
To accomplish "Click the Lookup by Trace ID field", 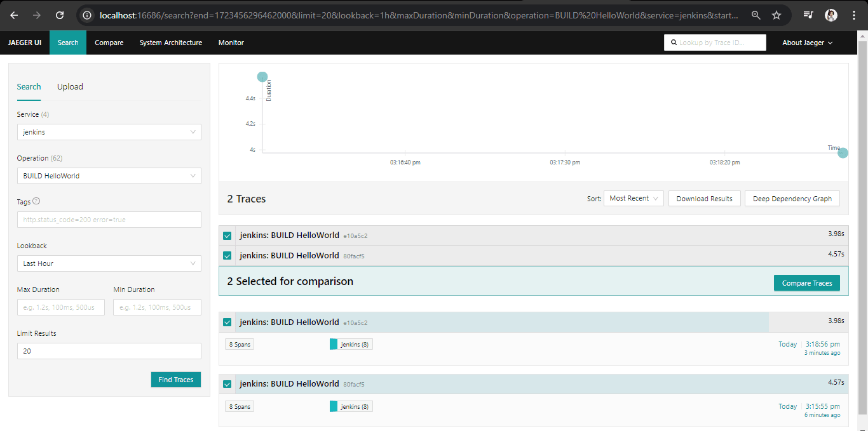I will 715,43.
